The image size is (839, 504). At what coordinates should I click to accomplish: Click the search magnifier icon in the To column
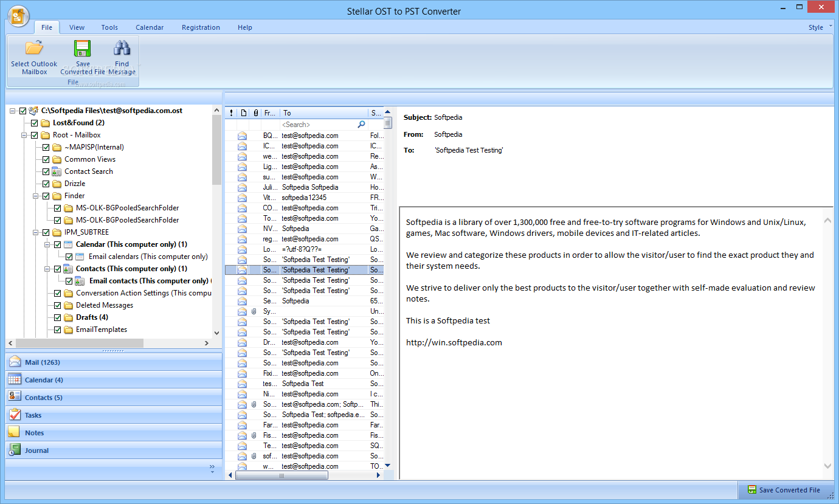click(x=362, y=124)
